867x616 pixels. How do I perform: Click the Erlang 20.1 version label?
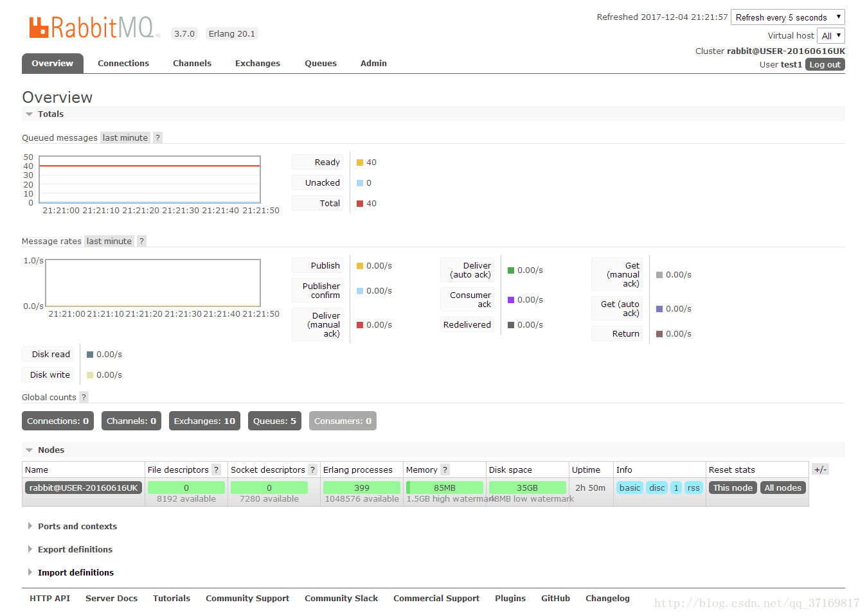[232, 33]
